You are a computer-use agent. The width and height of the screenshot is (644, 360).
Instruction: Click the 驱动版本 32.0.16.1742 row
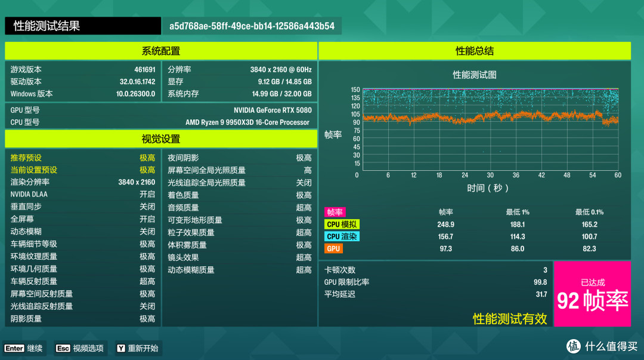point(83,81)
